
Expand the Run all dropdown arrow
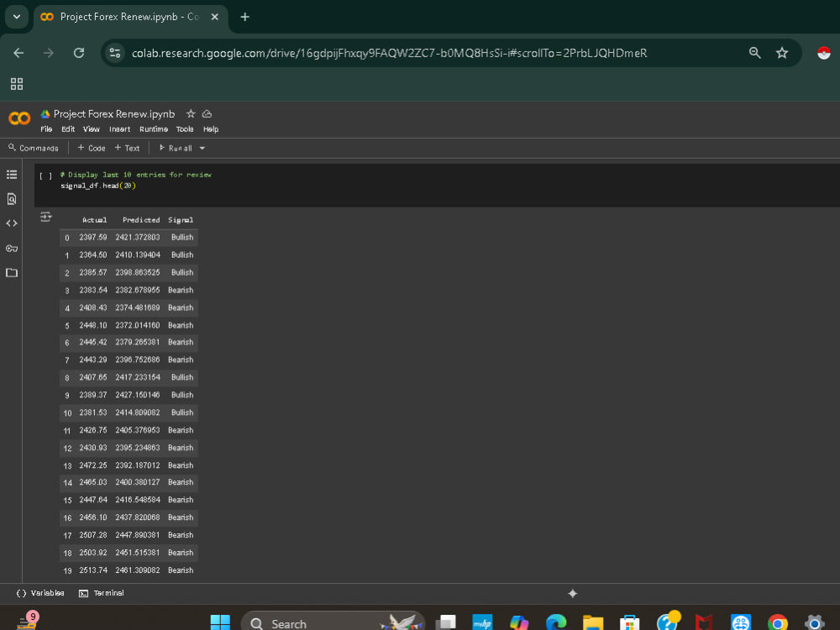(202, 149)
